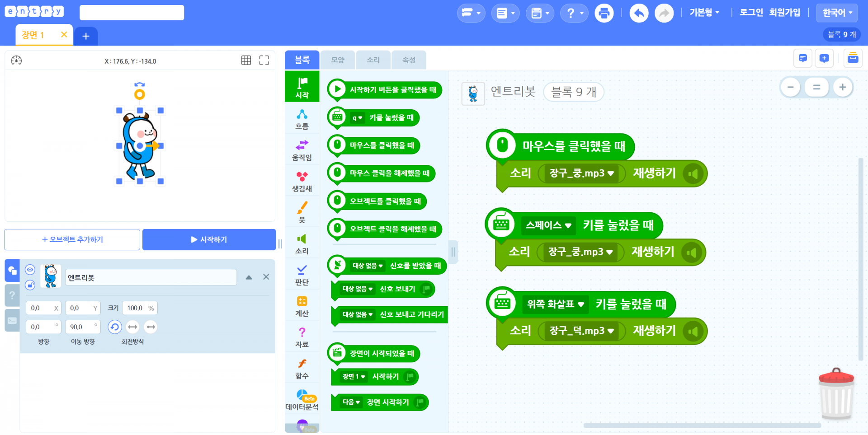Open the 기본형 mode dropdown

704,13
